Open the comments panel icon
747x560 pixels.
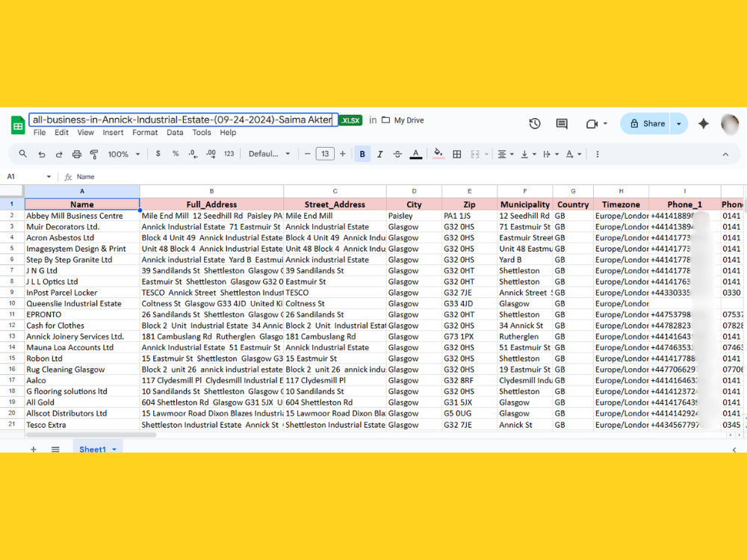562,124
